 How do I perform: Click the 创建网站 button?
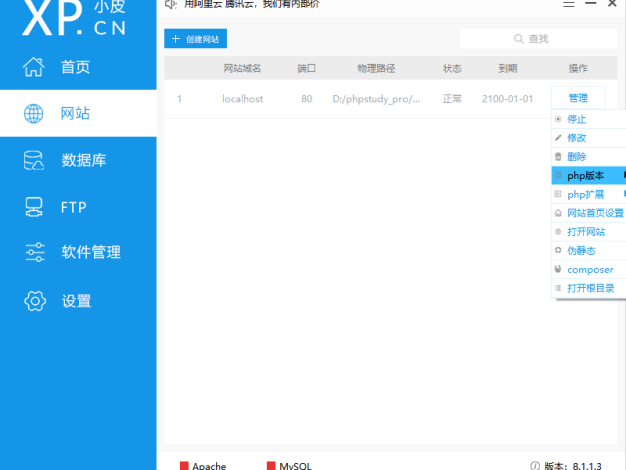click(196, 38)
